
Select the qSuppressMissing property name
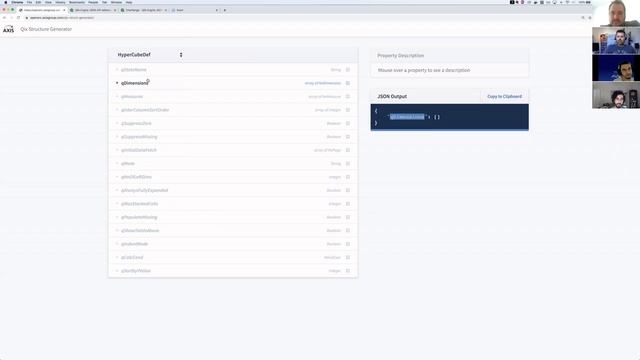[139, 137]
